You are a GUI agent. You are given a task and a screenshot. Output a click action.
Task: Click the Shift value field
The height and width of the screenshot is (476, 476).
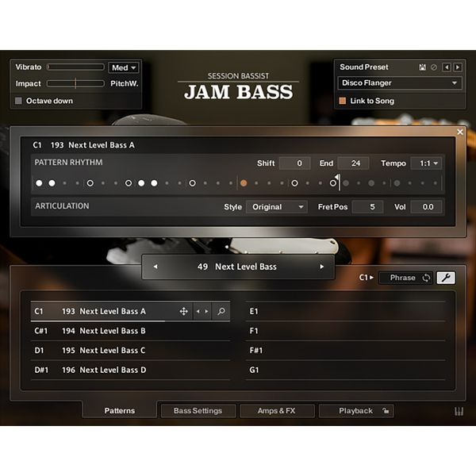coord(295,163)
